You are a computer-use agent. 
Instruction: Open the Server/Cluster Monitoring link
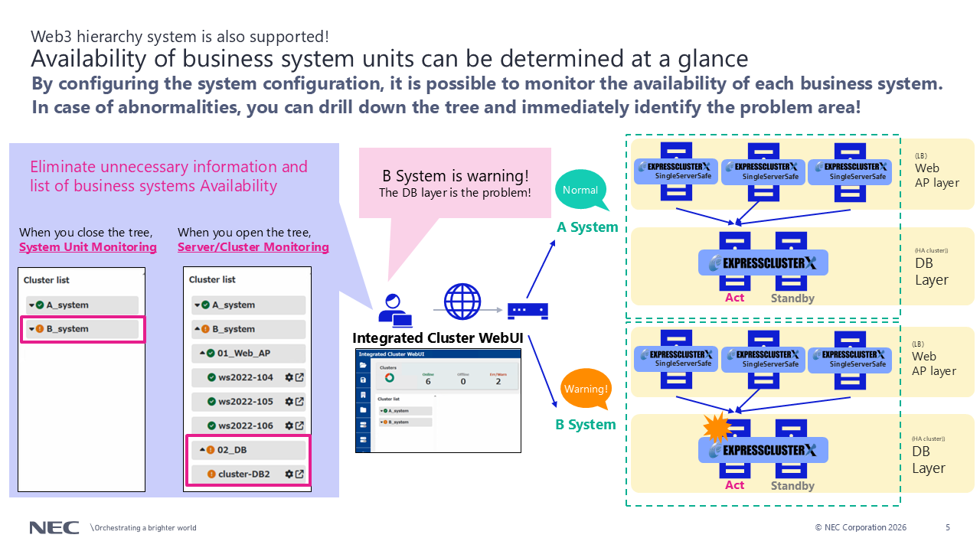(253, 247)
